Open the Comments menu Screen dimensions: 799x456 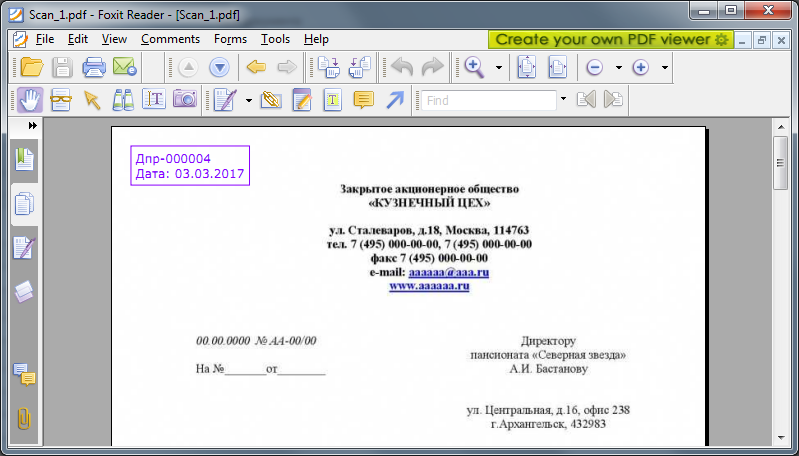(170, 39)
